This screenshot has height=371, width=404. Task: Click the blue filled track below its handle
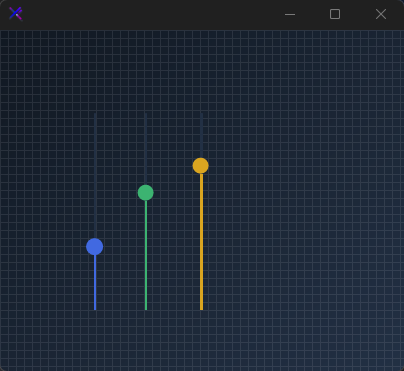[x=95, y=283]
